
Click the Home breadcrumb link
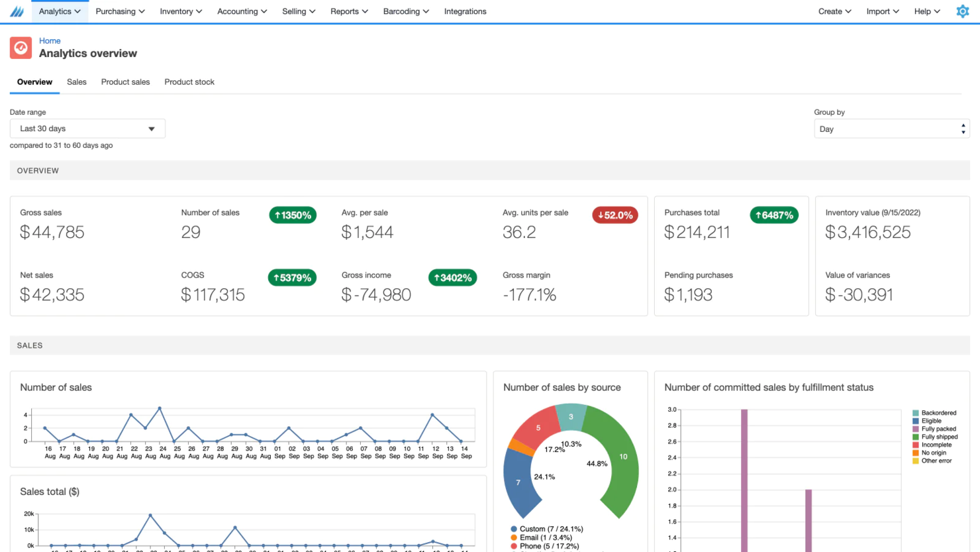click(x=50, y=40)
